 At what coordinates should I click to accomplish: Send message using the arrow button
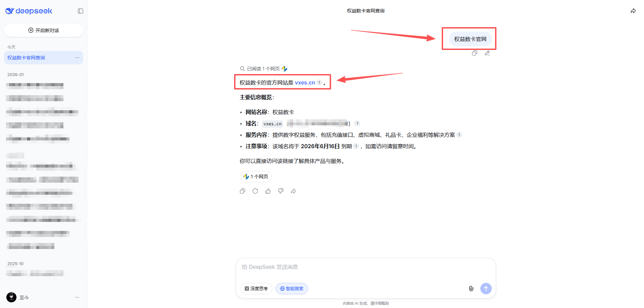486,289
